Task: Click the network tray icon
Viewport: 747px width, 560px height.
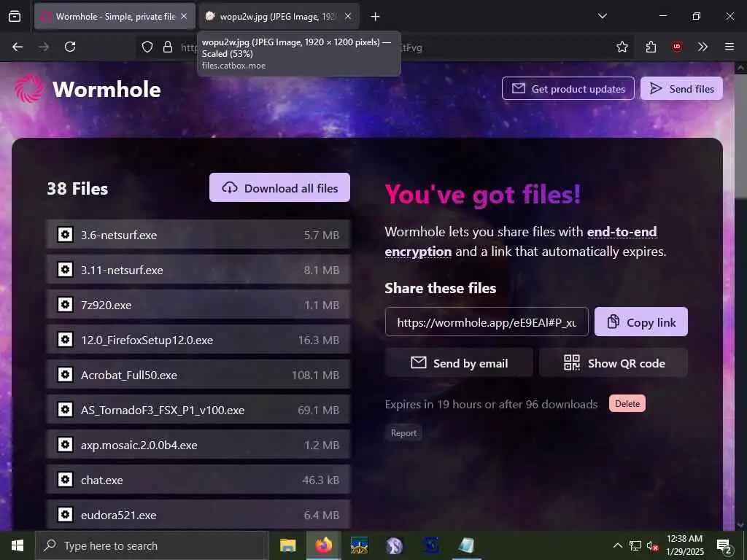Action: coord(635,545)
